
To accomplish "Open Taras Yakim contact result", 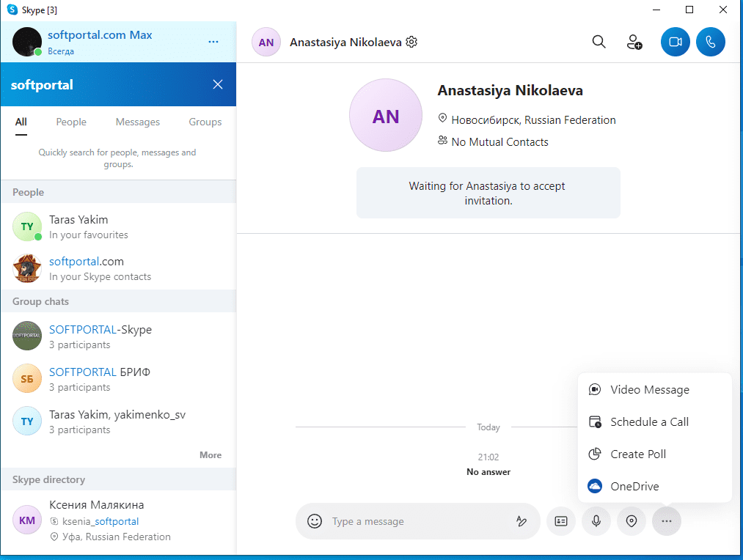I will point(119,226).
